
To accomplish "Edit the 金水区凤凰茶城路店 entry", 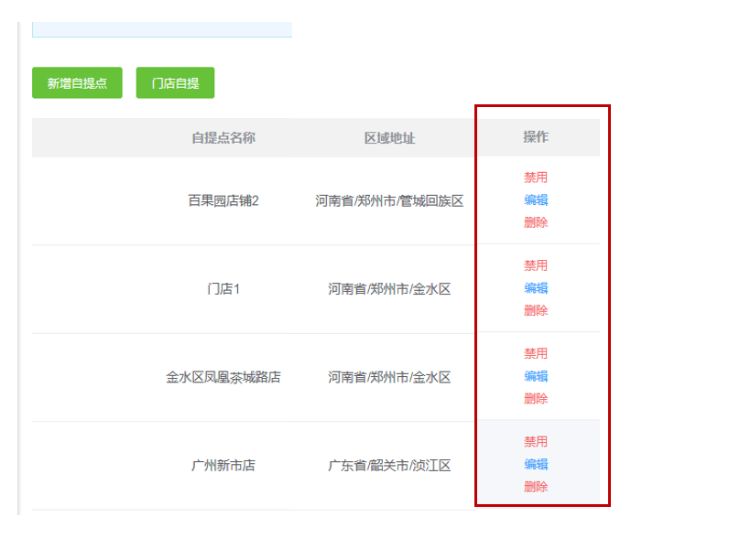I will (536, 376).
